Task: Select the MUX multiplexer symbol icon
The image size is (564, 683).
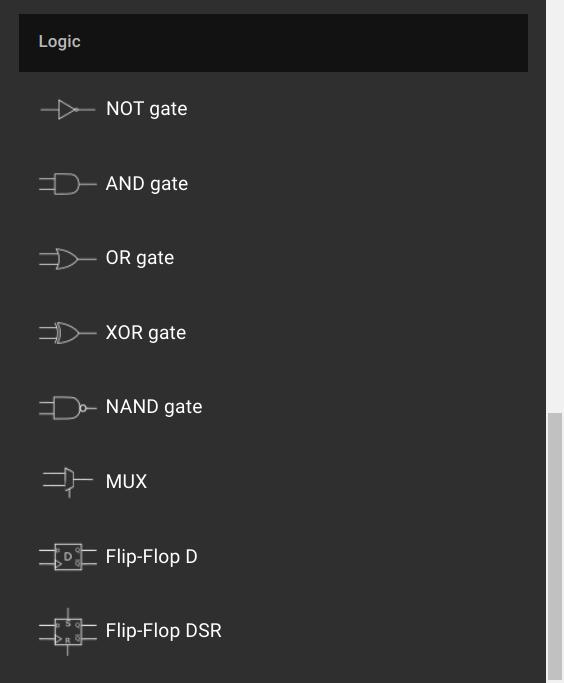Action: (68, 482)
